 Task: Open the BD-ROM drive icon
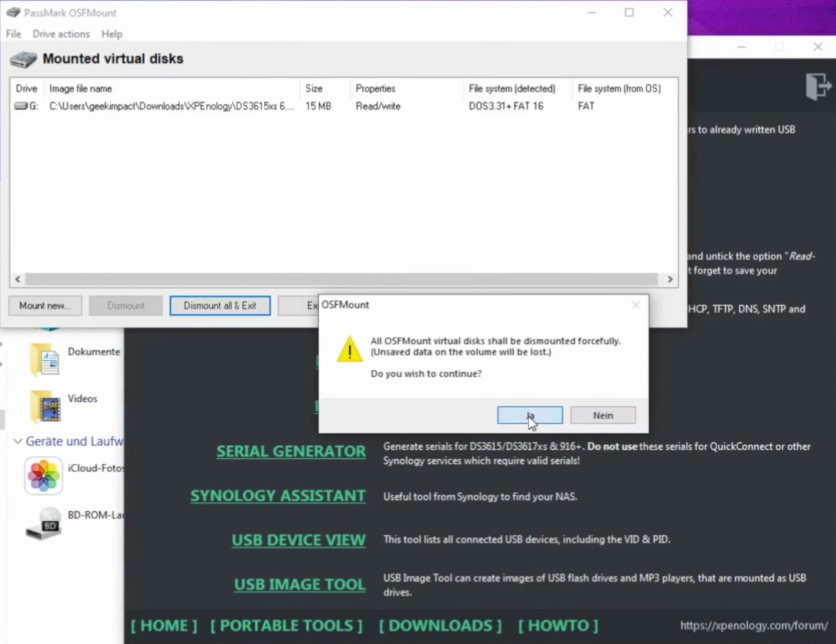(44, 523)
